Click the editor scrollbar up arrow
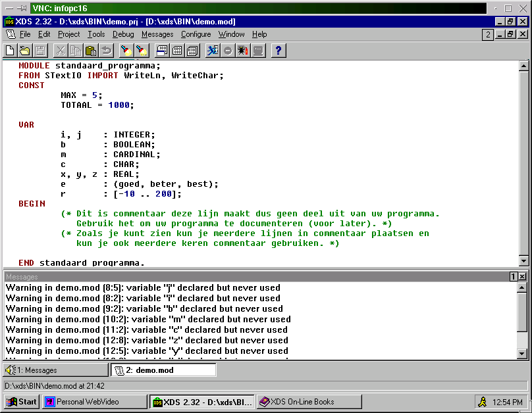 click(x=523, y=66)
